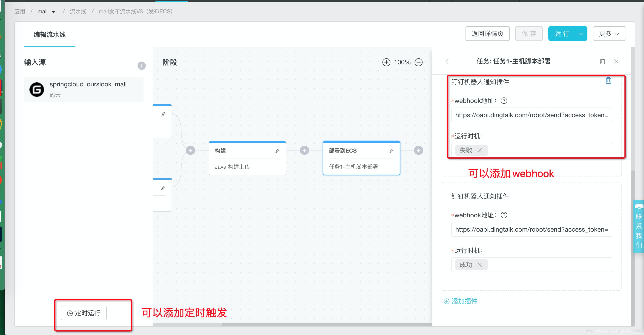Remove the 成功 run timing tag
This screenshot has height=335, width=644.
click(x=480, y=264)
